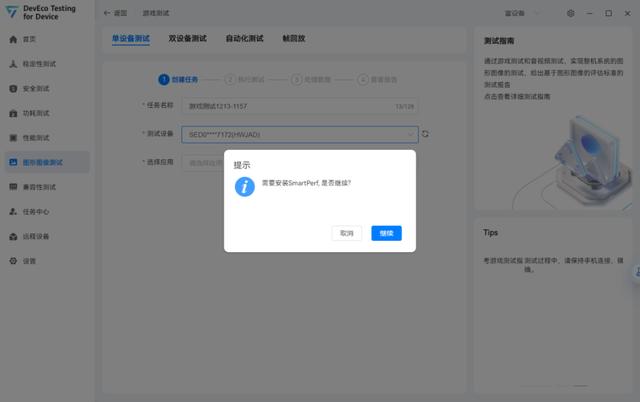Open the gear settings icon in title bar
The height and width of the screenshot is (402, 640).
click(x=571, y=13)
